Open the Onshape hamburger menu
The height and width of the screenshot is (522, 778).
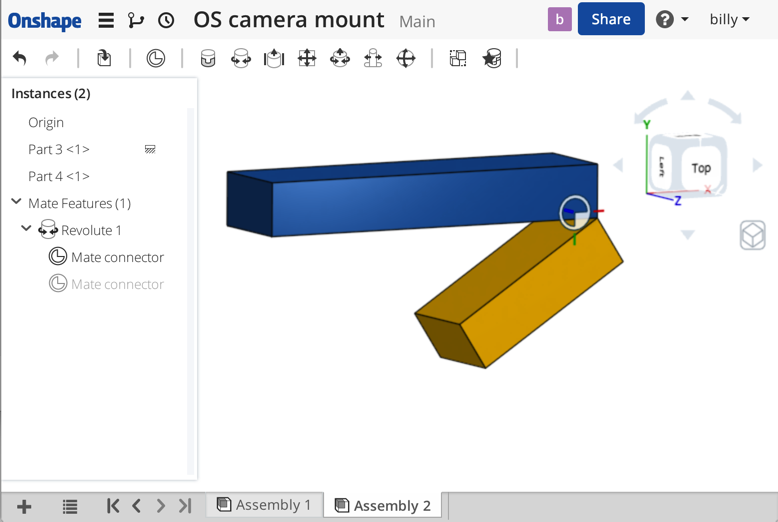pyautogui.click(x=106, y=20)
